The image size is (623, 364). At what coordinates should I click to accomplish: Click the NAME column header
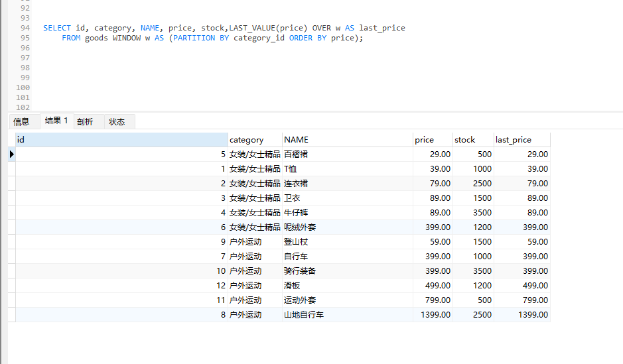348,140
